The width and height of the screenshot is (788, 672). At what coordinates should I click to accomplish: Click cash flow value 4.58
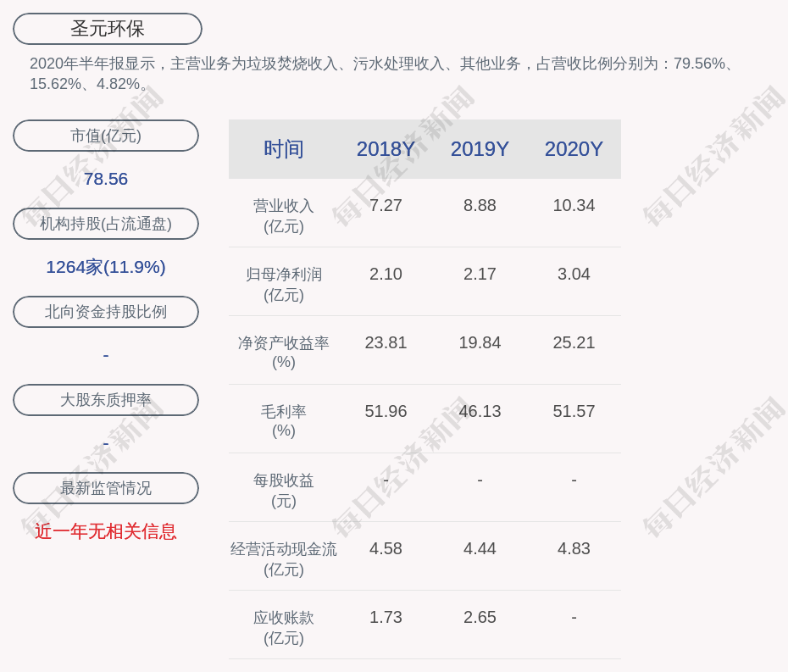point(386,549)
